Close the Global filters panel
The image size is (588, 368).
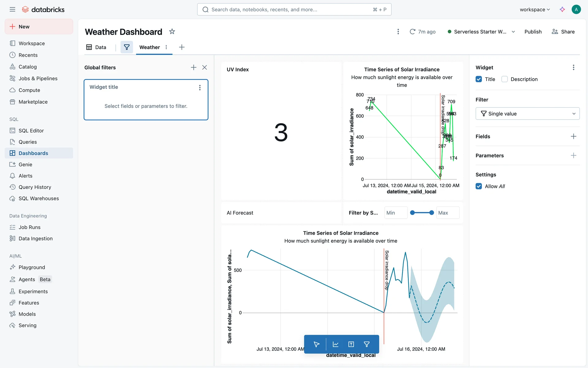(x=205, y=67)
